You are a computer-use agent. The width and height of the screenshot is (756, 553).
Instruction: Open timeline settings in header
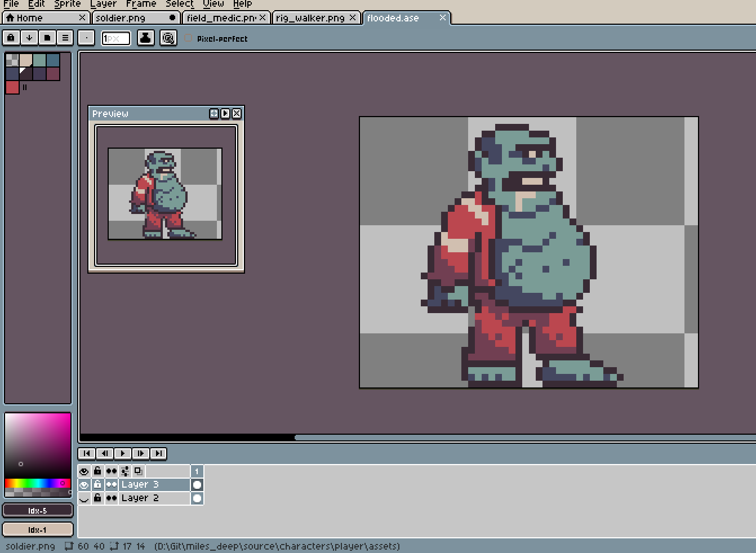[124, 471]
